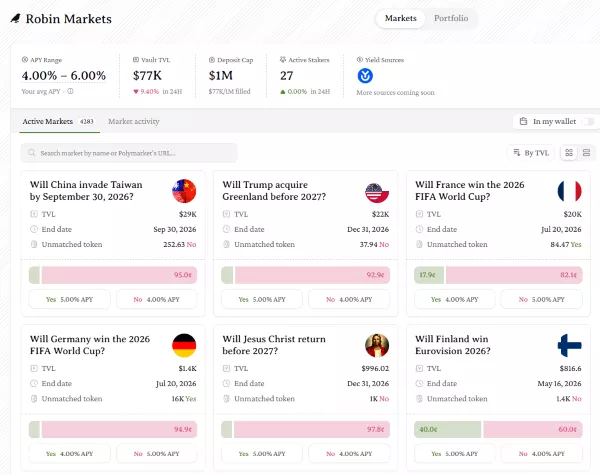
Task: Click the 92.9¢ price bar on Greenland market
Action: coord(312,275)
